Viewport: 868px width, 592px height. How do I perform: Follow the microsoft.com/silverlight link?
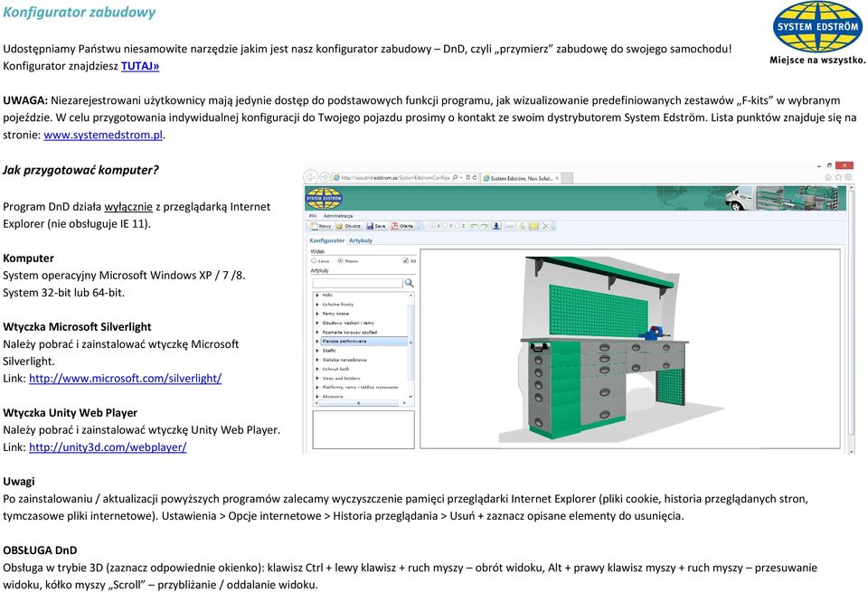(x=125, y=378)
